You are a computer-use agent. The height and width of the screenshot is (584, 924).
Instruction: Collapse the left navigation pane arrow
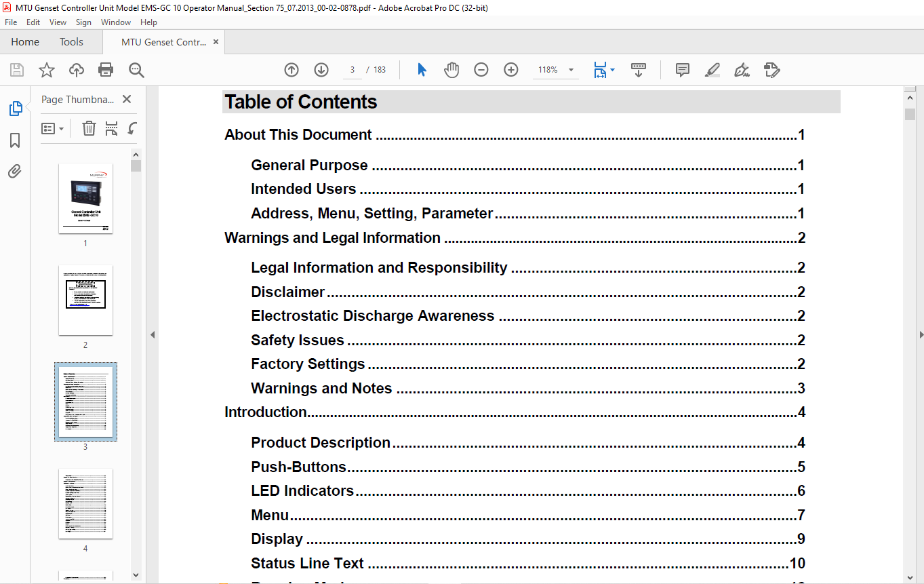[x=153, y=334]
